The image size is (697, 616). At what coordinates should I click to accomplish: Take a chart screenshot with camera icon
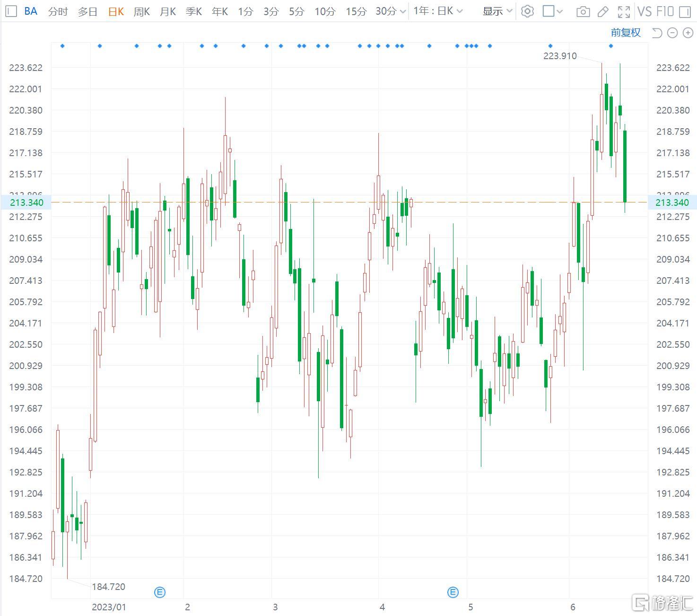coord(583,12)
